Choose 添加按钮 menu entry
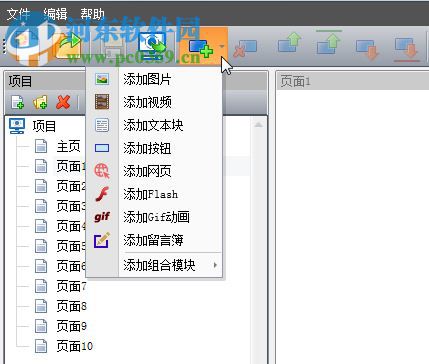Screen dimensions: 429x364 click(x=154, y=148)
